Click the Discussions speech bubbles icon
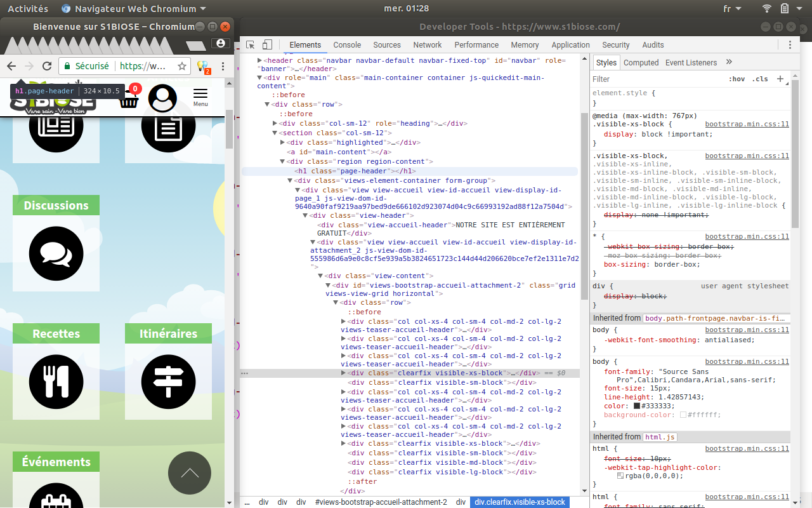This screenshot has height=508, width=812. pos(56,253)
